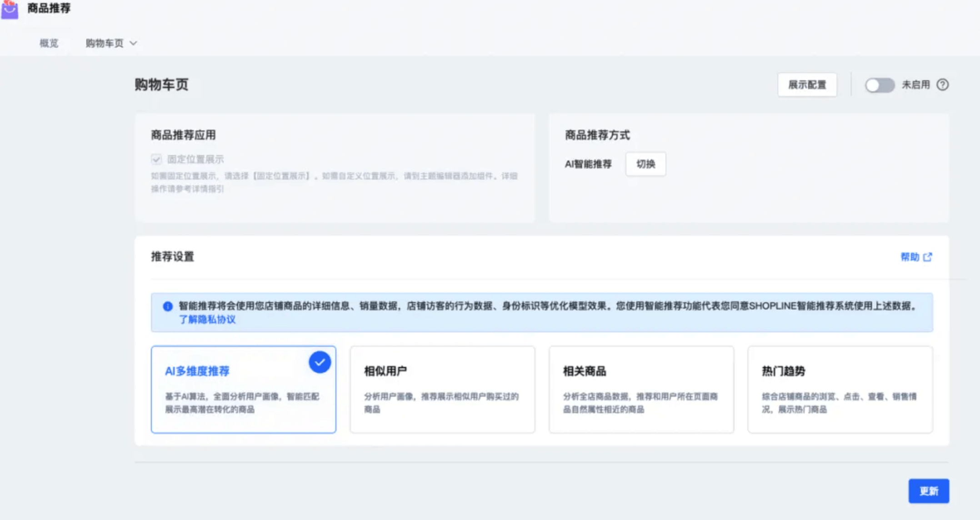Open the 了解隐私协议 link
This screenshot has width=980, height=520.
coord(207,320)
